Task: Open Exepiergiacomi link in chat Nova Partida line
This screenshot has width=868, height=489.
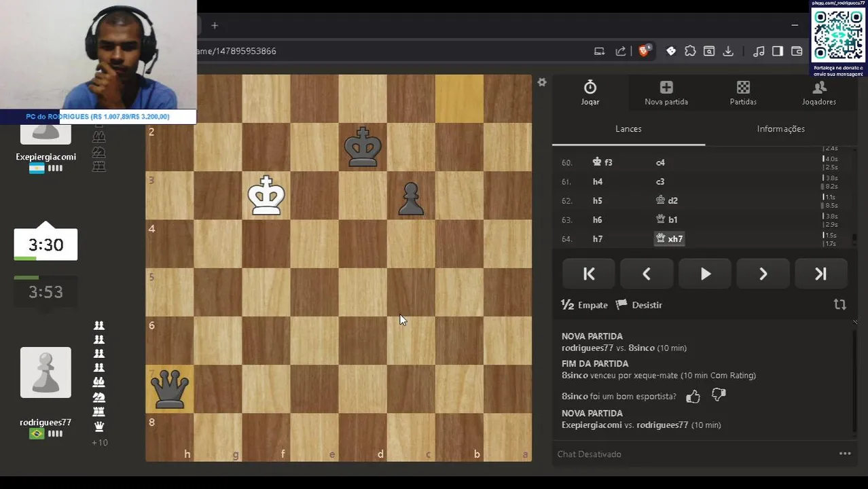Action: [x=592, y=425]
